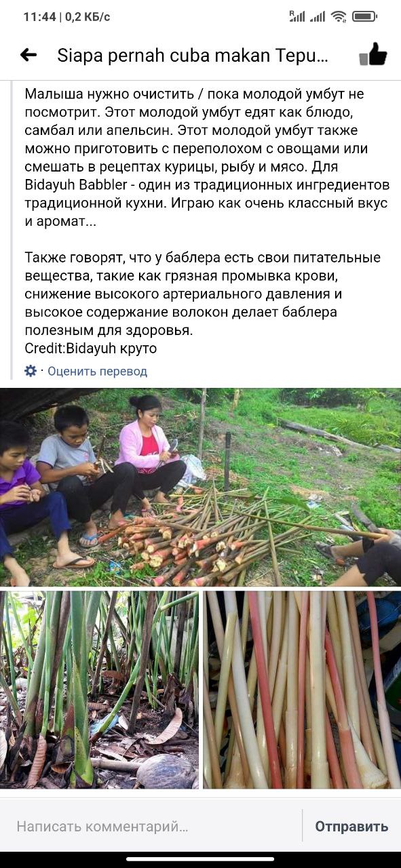Tap the back arrow in header
Screen dimensions: 401x868
[x=28, y=56]
